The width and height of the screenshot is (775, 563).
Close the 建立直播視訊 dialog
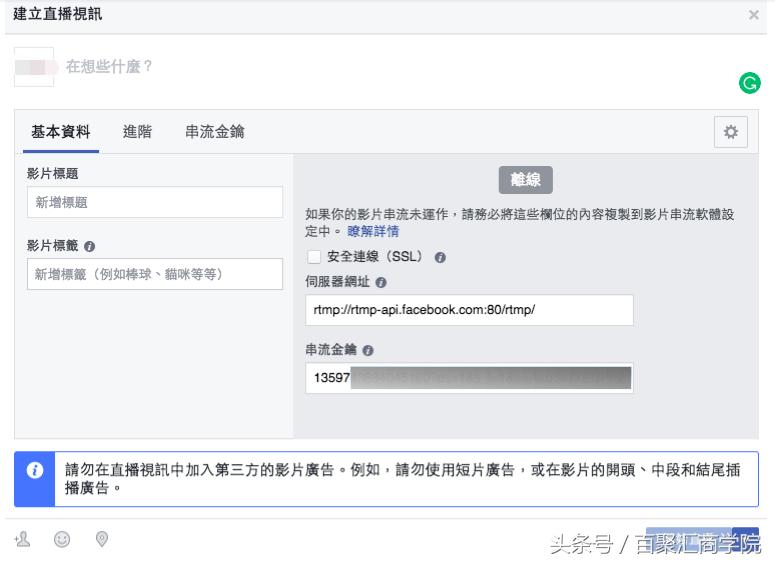754,15
